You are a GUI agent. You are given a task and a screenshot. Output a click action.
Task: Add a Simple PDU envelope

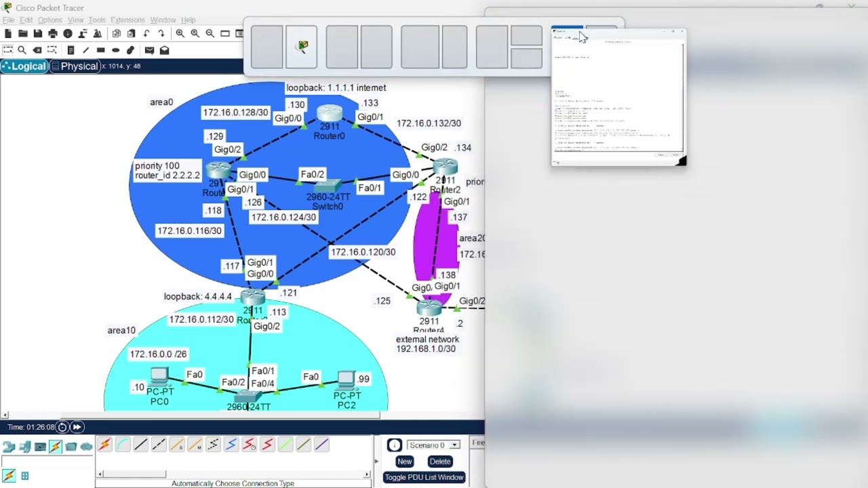pyautogui.click(x=149, y=50)
